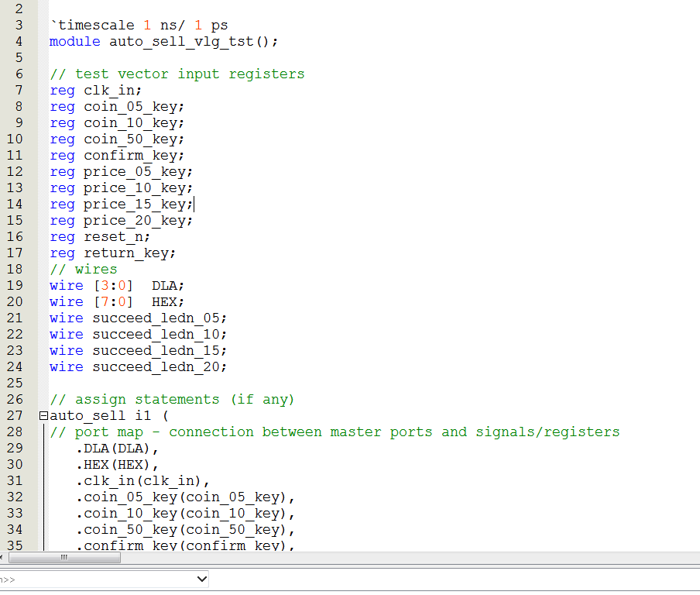700x595 pixels.
Task: Click 'coin_05_key;' on line 8
Action: click(134, 107)
